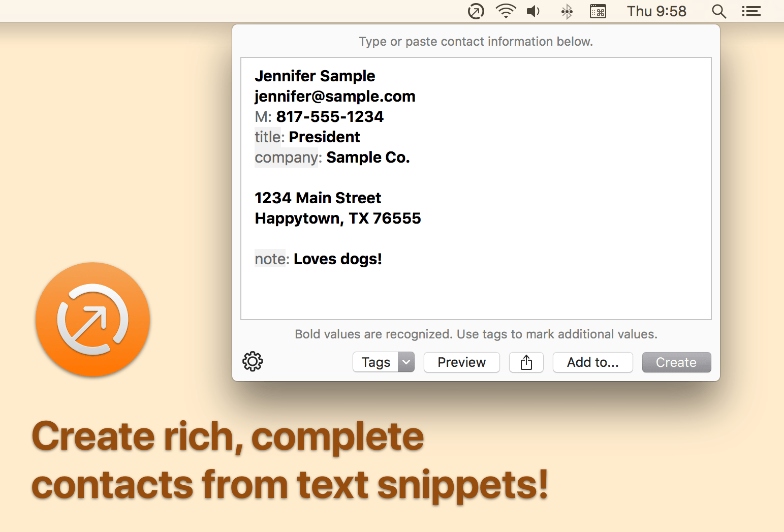The width and height of the screenshot is (784, 532).
Task: Click the contact app menu bar icon
Action: coord(476,11)
